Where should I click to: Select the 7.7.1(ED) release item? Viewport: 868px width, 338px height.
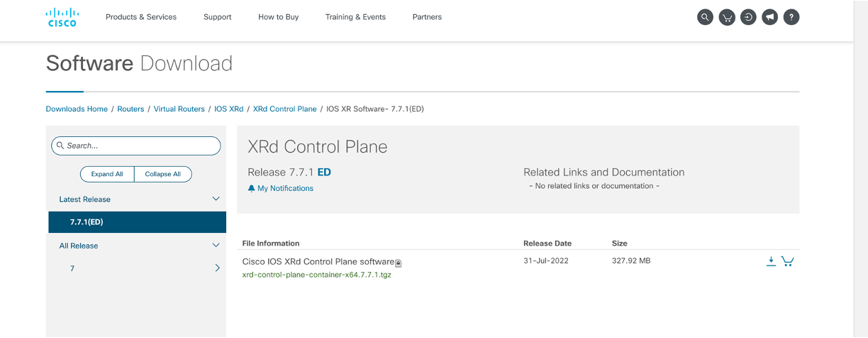point(137,222)
